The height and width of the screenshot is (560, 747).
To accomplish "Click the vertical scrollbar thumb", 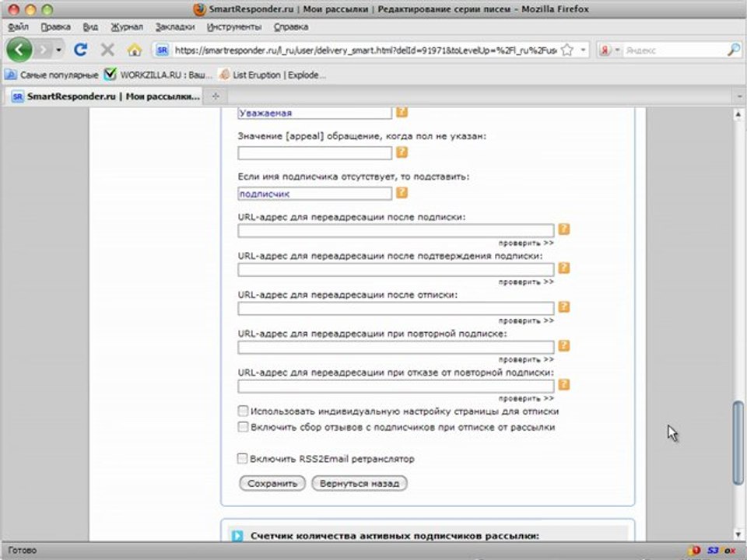I will [738, 443].
